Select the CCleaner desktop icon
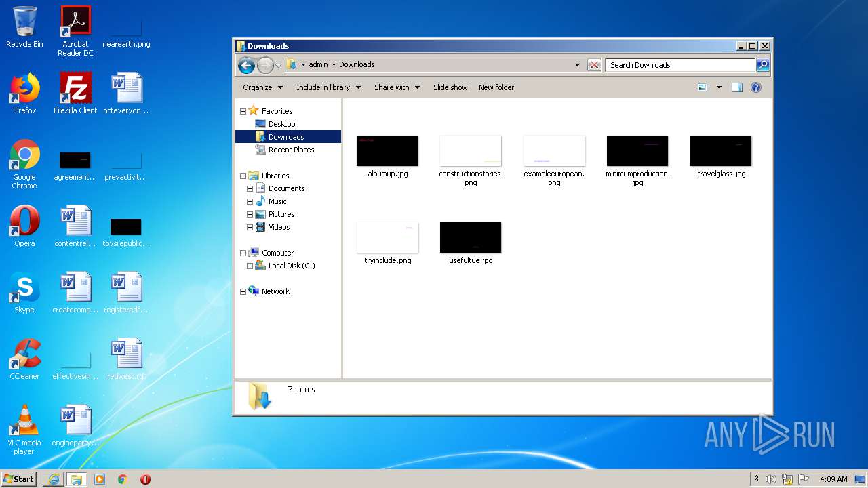 (x=24, y=359)
